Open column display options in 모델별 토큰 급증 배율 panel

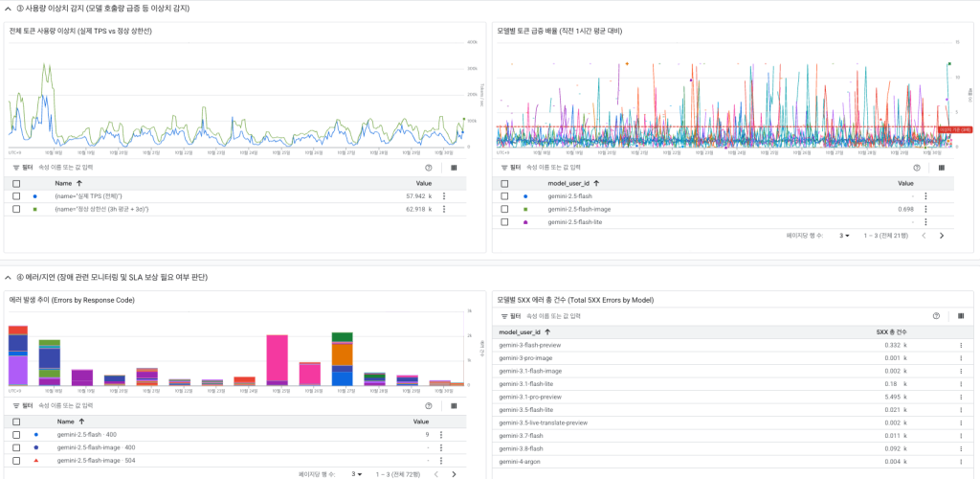(x=942, y=168)
